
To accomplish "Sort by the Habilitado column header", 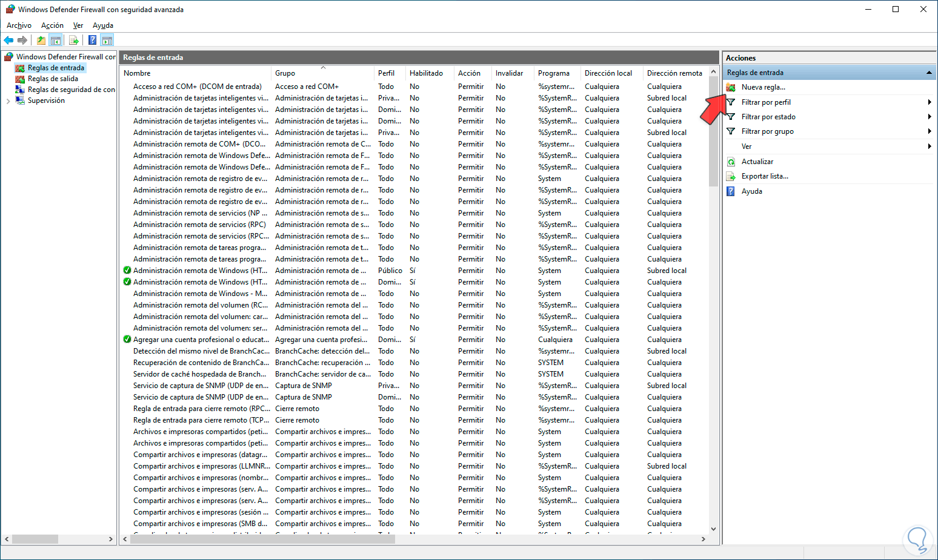I will [430, 73].
